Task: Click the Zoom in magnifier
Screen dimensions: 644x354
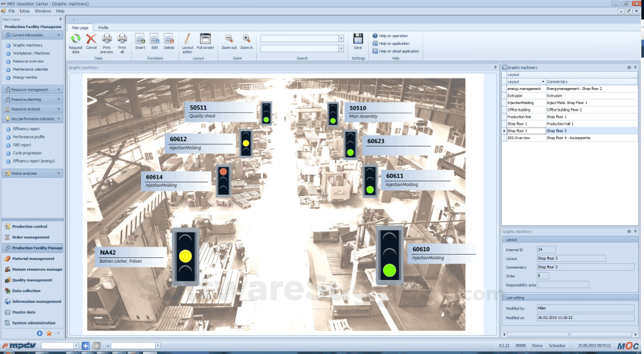Action: (246, 39)
